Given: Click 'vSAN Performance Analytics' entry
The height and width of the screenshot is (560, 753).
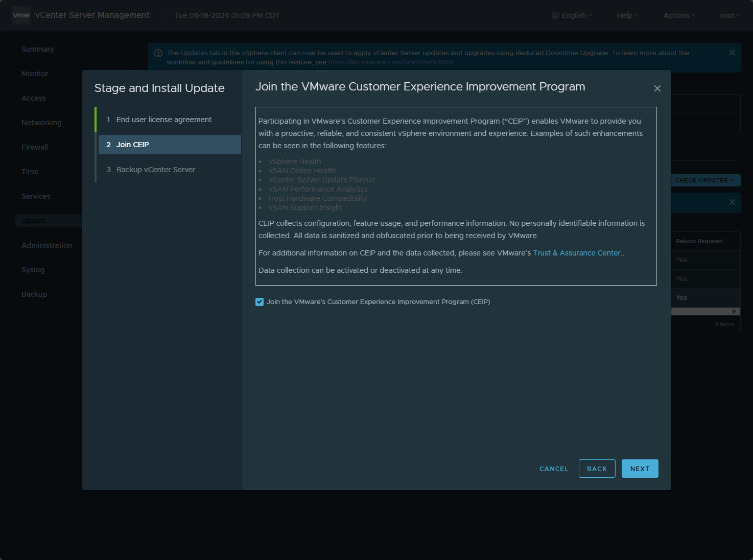Looking at the screenshot, I should (318, 189).
